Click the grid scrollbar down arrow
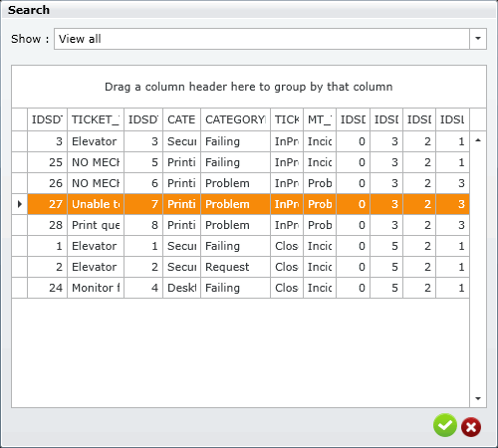498x448 pixels. pyautogui.click(x=478, y=398)
